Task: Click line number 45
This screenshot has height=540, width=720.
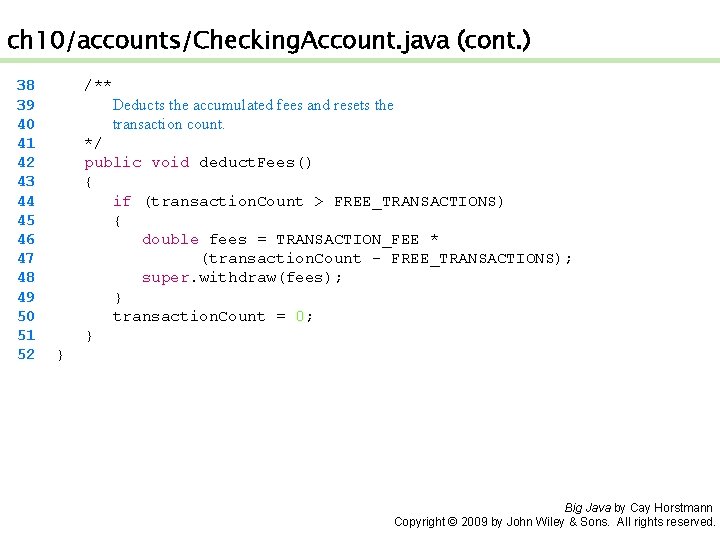Action: pyautogui.click(x=26, y=220)
